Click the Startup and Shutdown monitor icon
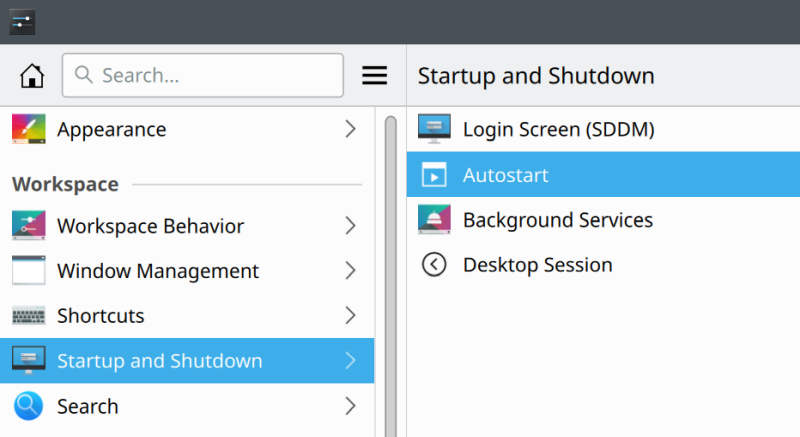Viewport: 800px width, 437px height. click(29, 360)
